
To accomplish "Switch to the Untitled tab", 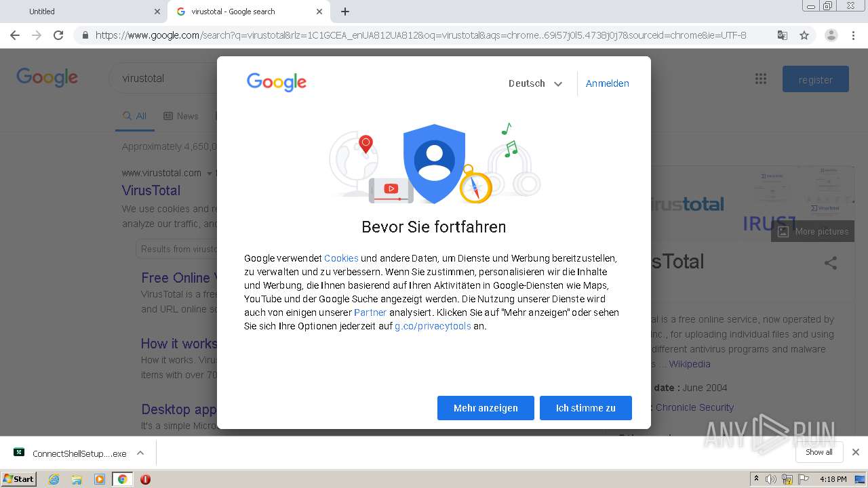I will click(83, 12).
